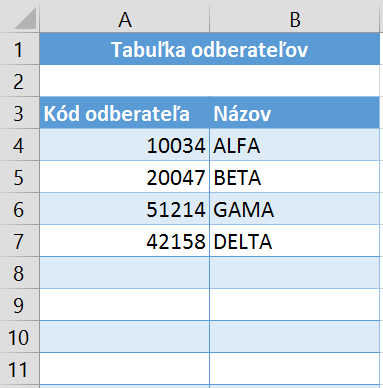The width and height of the screenshot is (383, 388).
Task: Select column B header
Action: (x=294, y=17)
